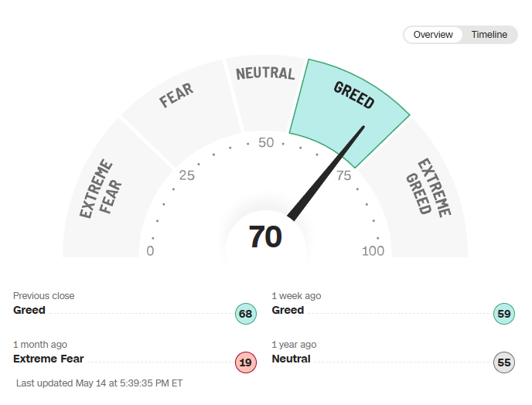Click the large 70 index value
The height and width of the screenshot is (405, 532).
[265, 237]
